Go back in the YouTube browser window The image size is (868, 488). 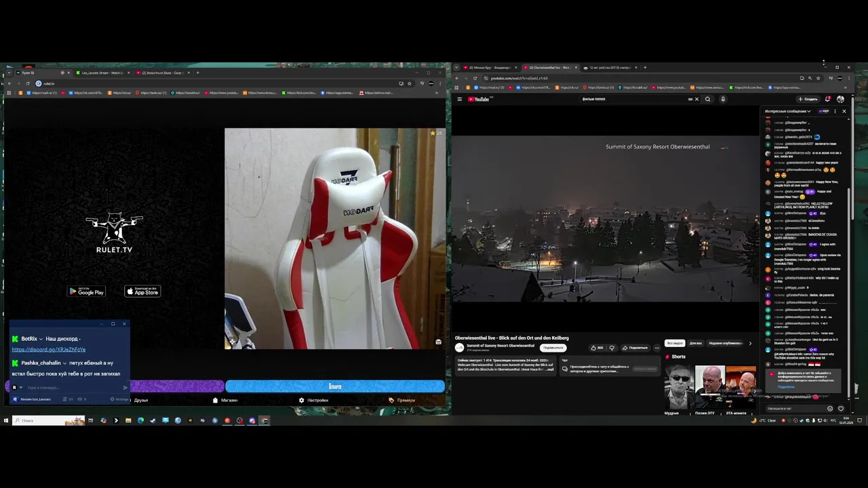click(457, 78)
